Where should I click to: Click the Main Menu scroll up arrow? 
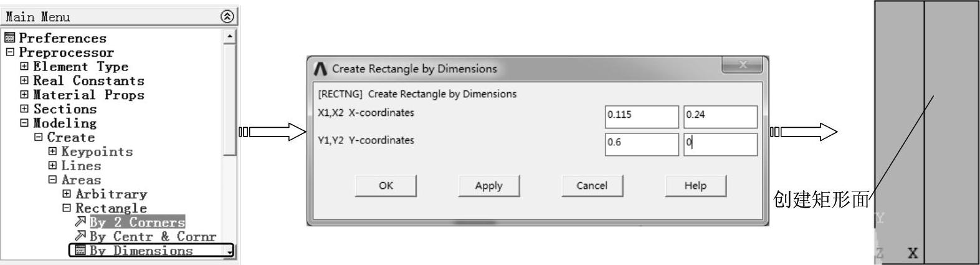pos(230,37)
